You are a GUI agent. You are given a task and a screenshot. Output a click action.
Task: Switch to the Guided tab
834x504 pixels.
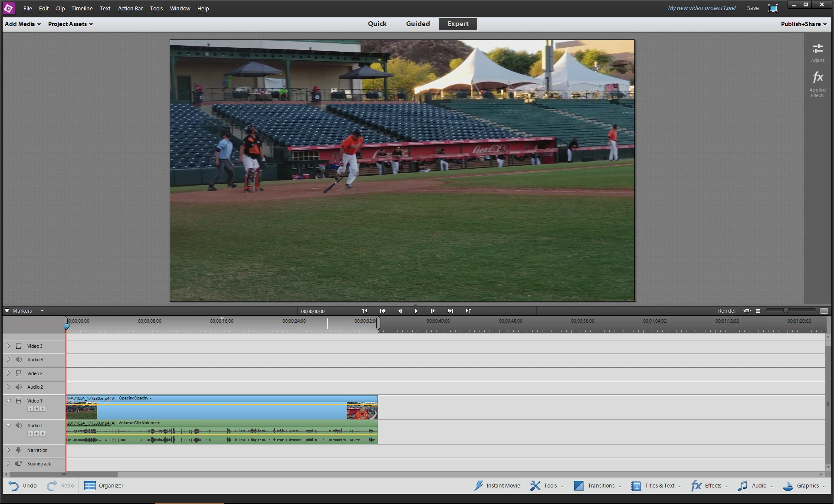coord(417,24)
